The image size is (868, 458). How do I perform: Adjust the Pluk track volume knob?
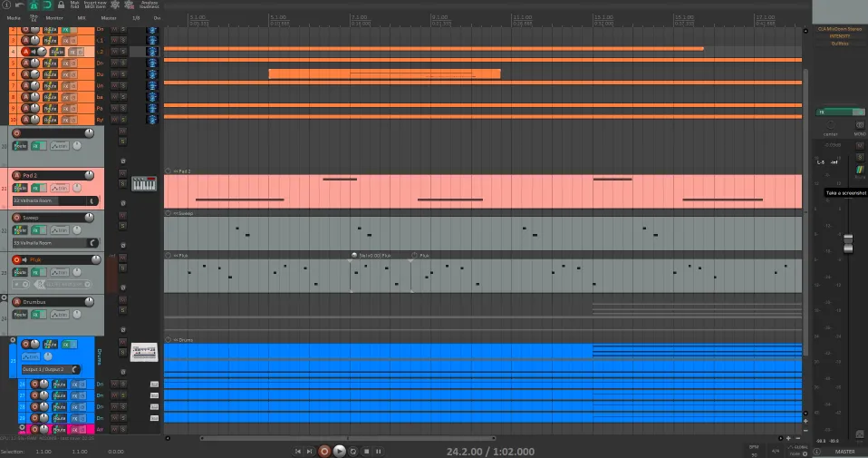[96, 259]
